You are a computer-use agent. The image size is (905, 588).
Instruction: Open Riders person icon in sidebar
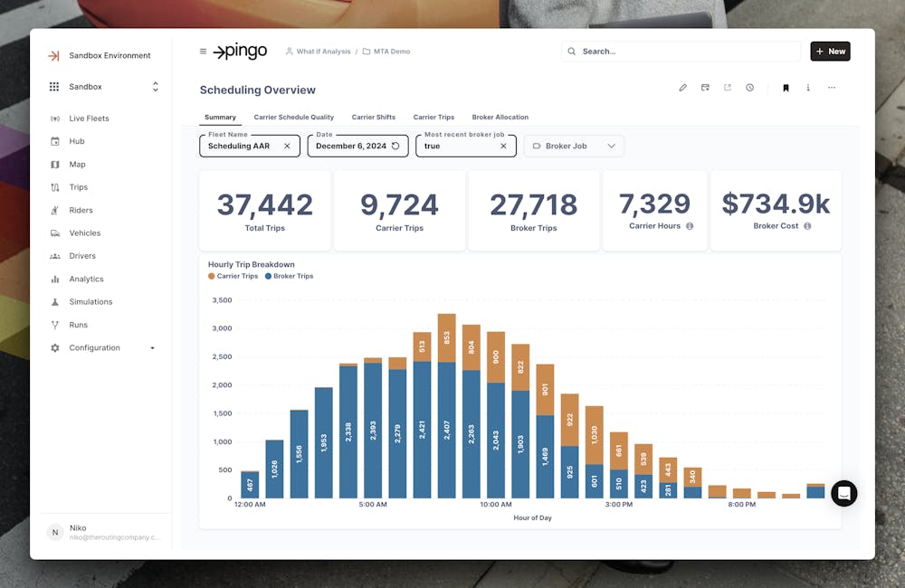click(55, 210)
